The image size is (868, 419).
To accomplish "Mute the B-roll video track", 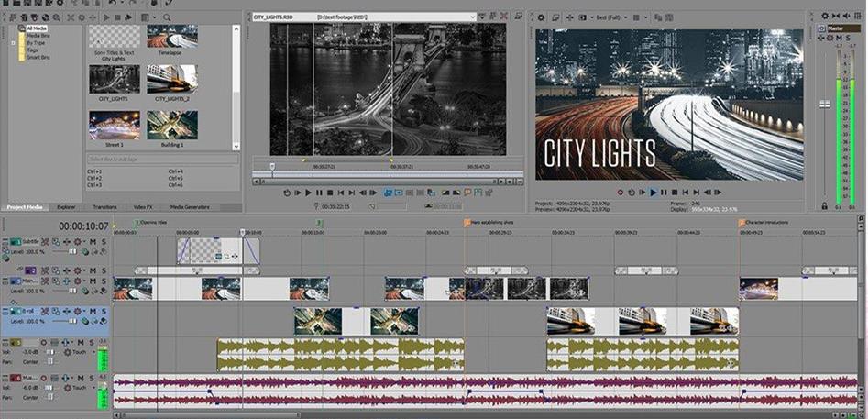I will tap(93, 311).
